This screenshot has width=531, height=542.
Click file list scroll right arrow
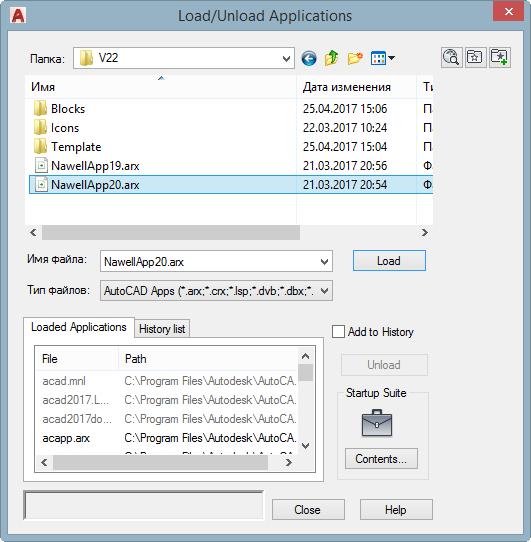pyautogui.click(x=425, y=233)
